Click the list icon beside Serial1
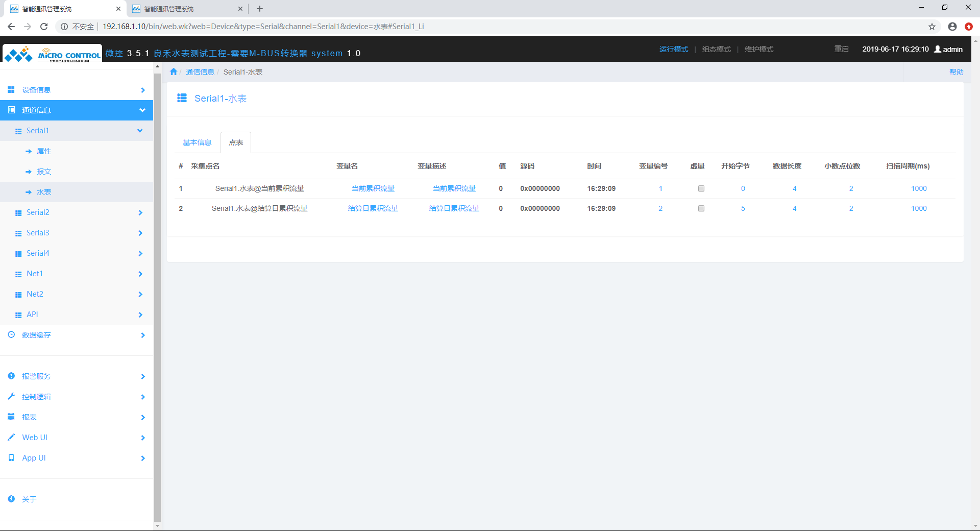 18,131
